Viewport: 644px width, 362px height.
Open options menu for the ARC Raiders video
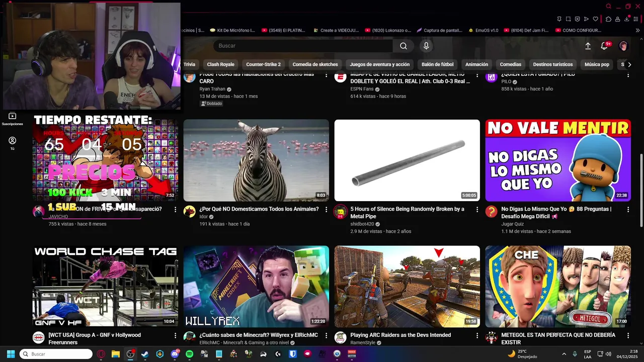477,335
